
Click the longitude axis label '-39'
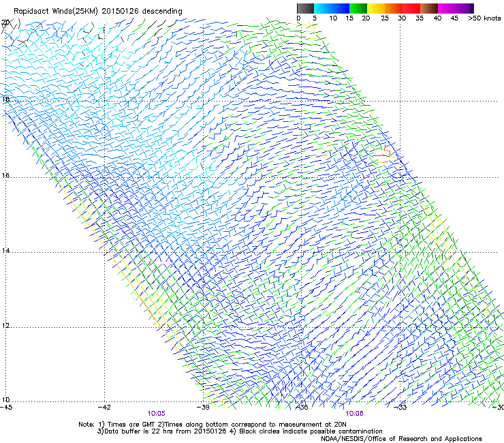point(203,408)
